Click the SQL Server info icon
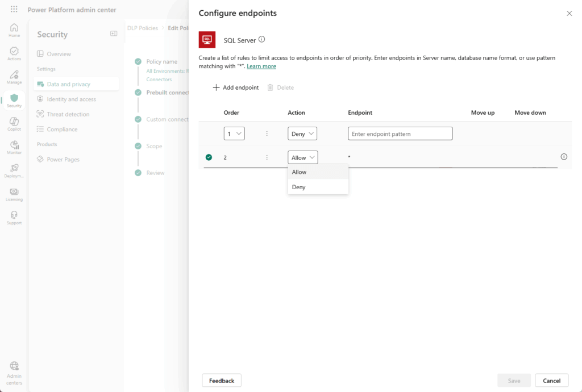 tap(261, 39)
